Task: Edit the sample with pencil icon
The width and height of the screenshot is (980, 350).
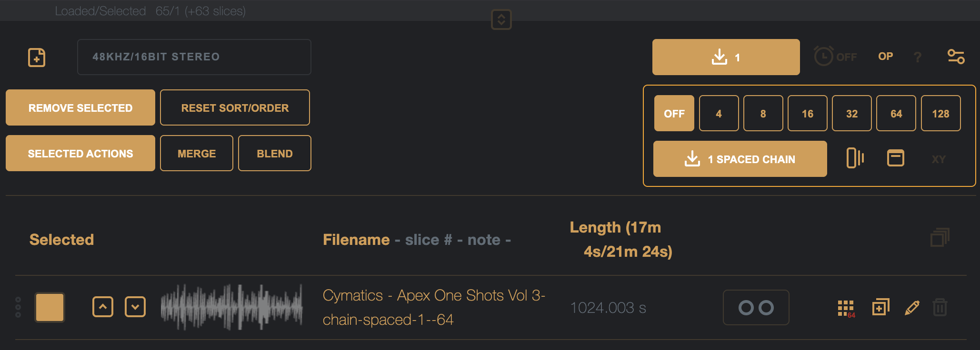Action: point(911,308)
